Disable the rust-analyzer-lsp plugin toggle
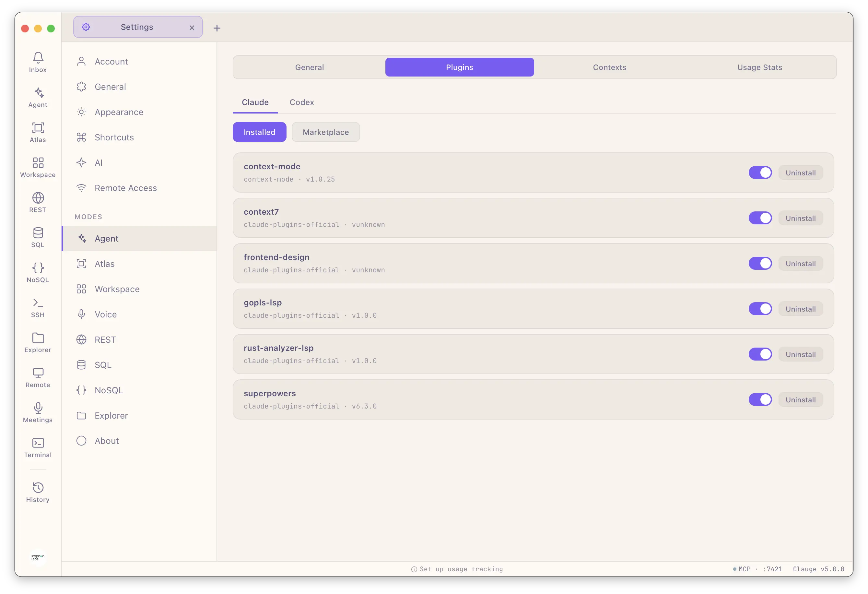868x594 pixels. tap(760, 354)
